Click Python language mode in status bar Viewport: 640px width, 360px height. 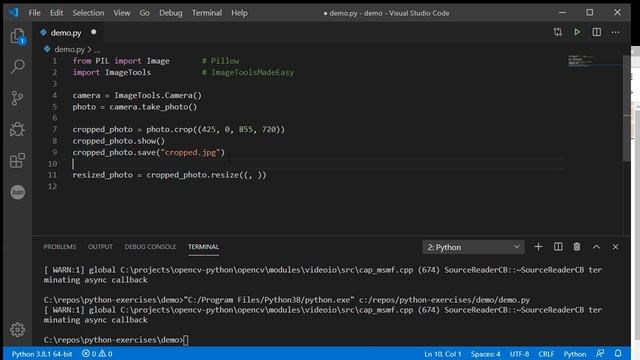click(x=575, y=354)
